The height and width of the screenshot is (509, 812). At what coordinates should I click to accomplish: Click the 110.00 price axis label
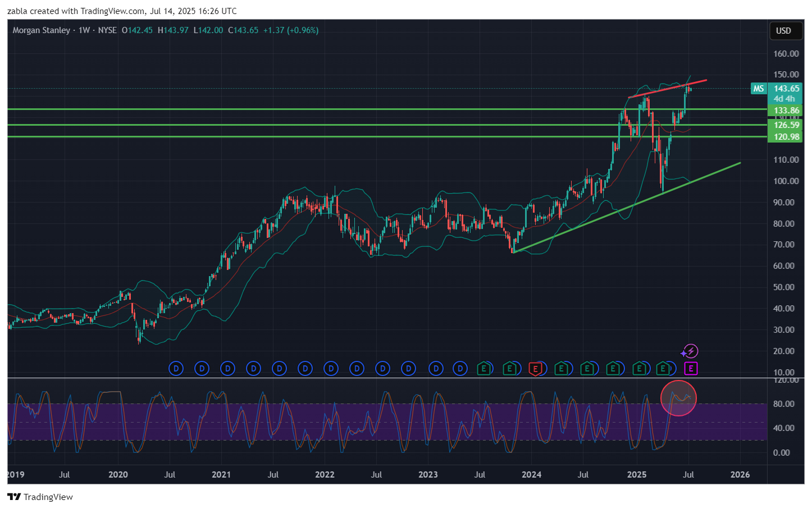click(x=786, y=160)
